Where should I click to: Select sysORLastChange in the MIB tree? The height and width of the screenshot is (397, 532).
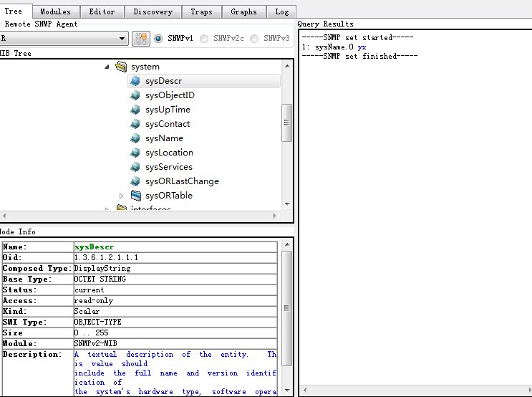point(182,181)
